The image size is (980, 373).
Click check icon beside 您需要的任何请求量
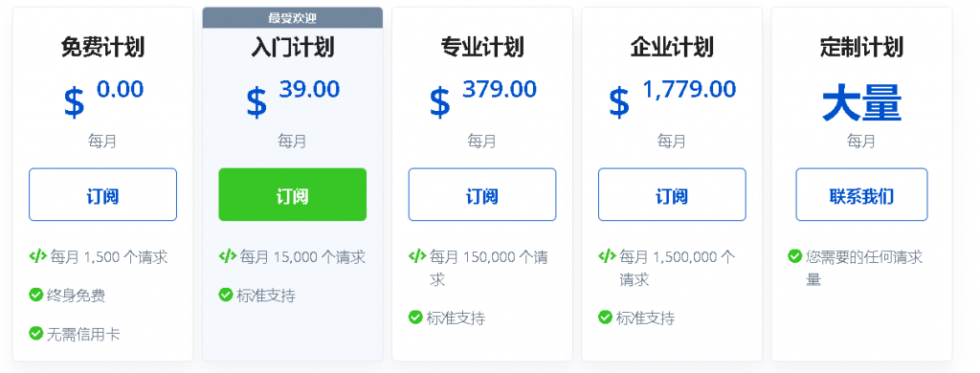[x=794, y=256]
